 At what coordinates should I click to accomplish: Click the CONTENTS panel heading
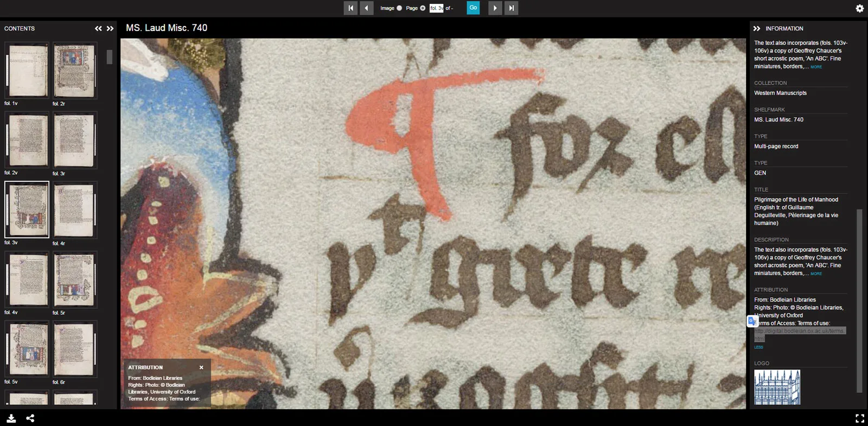[x=20, y=29]
